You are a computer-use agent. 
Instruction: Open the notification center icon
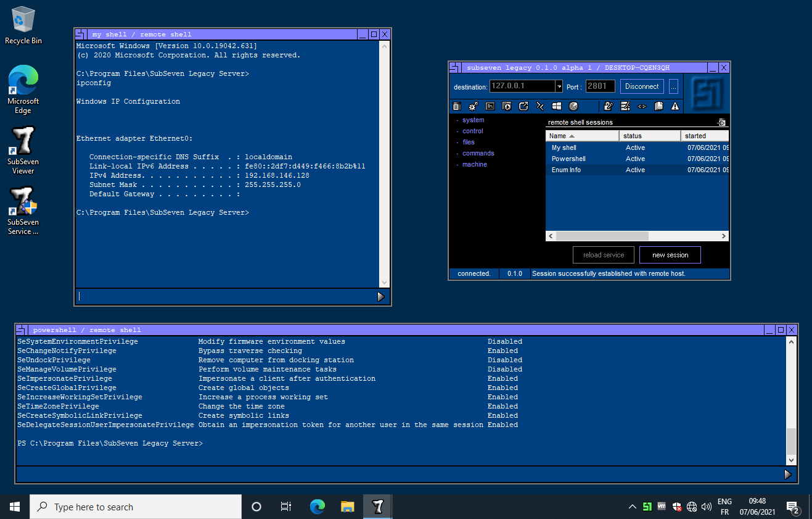tap(793, 507)
